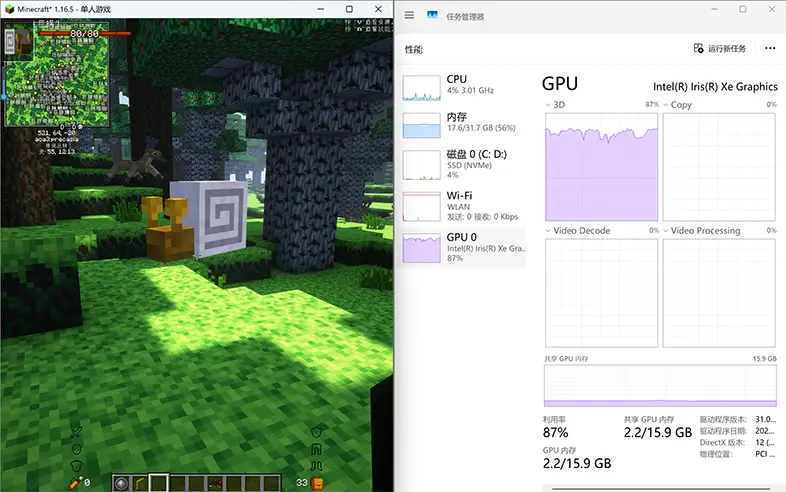Click the Minecraft grass block title icon
The width and height of the screenshot is (786, 492).
10,8
